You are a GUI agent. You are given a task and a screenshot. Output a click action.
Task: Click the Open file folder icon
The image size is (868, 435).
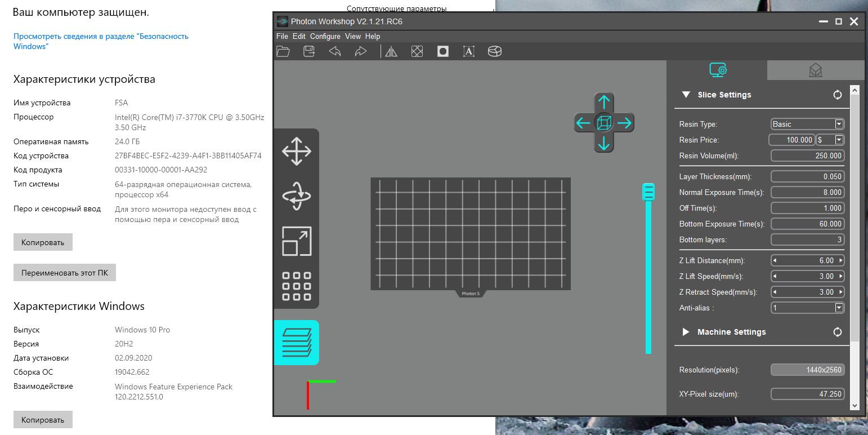click(283, 52)
